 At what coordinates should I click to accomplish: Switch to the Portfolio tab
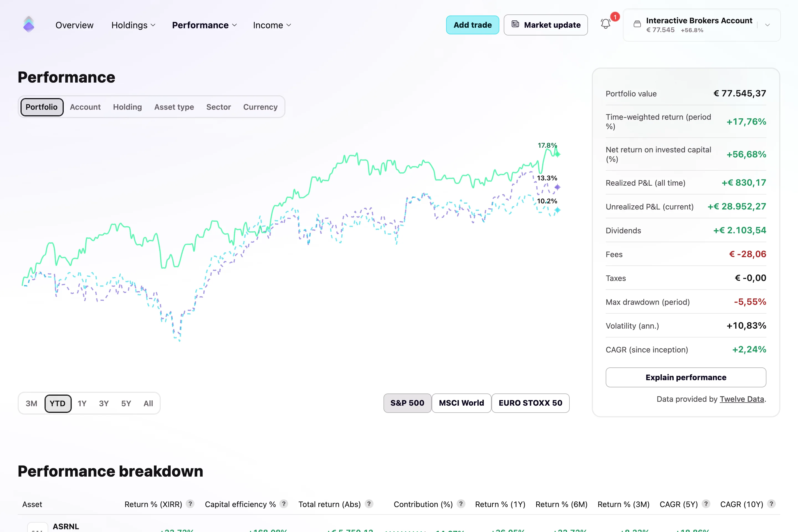tap(42, 107)
